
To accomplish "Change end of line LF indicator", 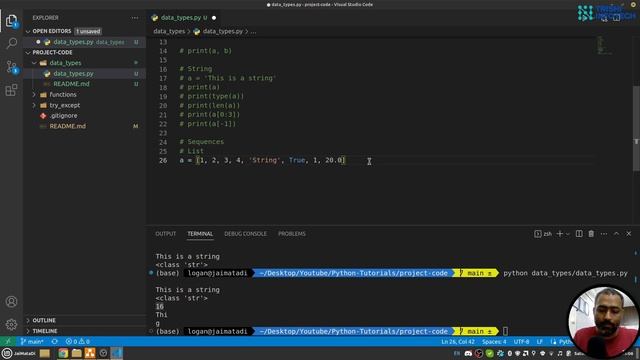I will [540, 342].
